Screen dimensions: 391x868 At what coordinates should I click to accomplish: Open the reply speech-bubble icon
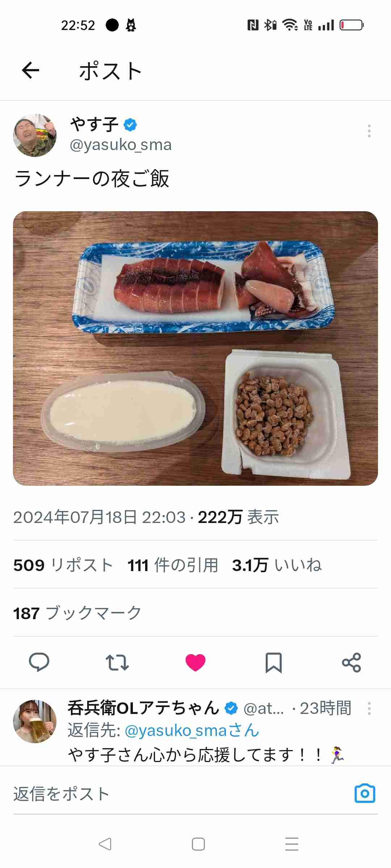(39, 662)
